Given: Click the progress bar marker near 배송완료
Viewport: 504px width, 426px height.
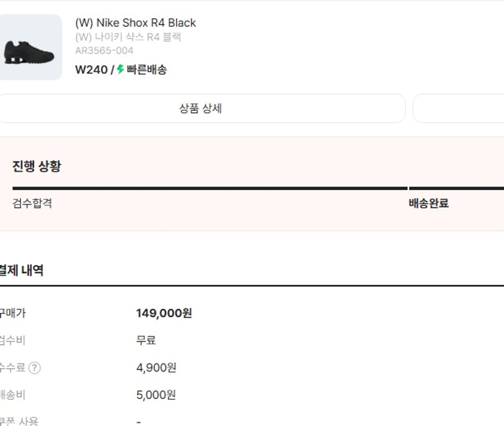Looking at the screenshot, I should (x=409, y=188).
